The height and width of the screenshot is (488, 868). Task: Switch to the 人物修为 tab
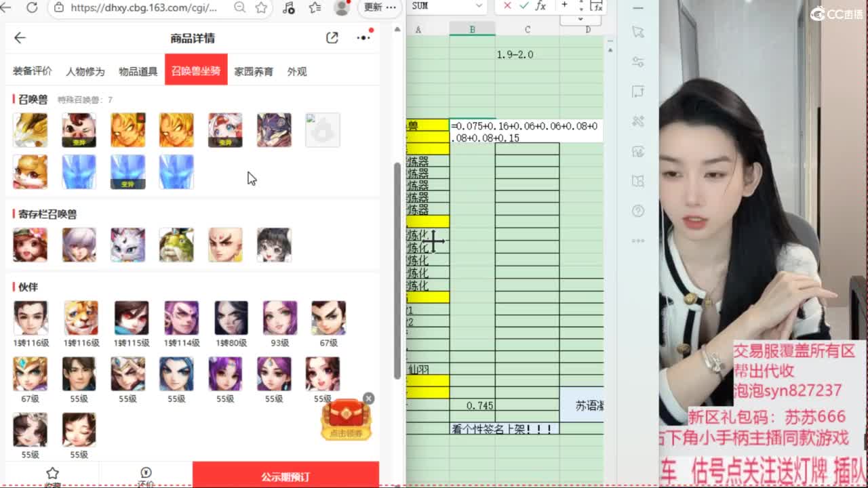point(85,71)
